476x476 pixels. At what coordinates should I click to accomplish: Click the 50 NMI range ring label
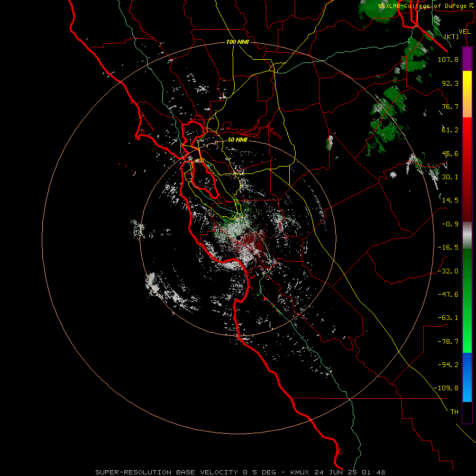(237, 140)
